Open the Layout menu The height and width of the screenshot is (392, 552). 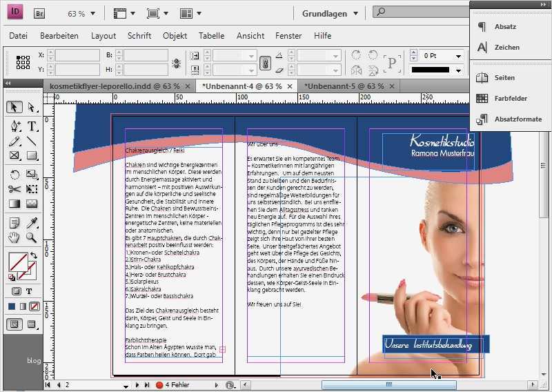(x=103, y=36)
